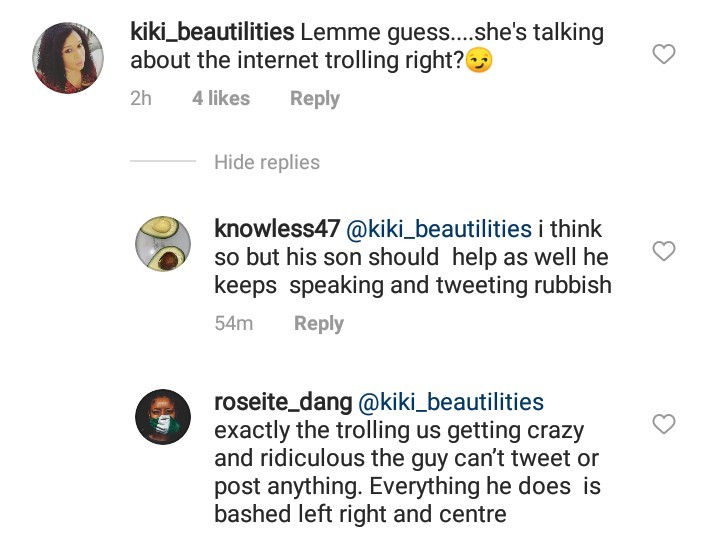
Task: Reply to the kiki_beautilities comment
Action: pyautogui.click(x=314, y=99)
